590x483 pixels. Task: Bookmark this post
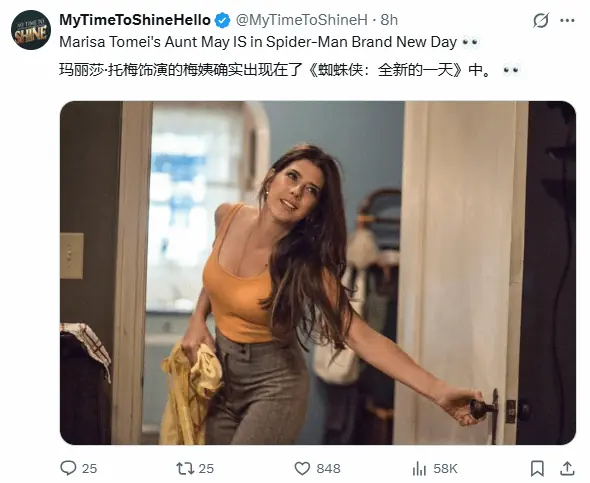click(x=537, y=468)
